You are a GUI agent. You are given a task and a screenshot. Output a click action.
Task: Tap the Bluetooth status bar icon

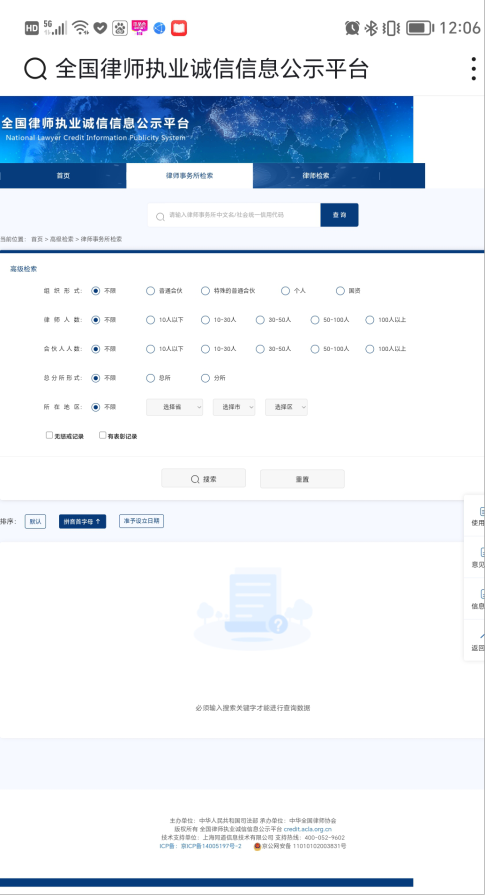pyautogui.click(x=371, y=27)
